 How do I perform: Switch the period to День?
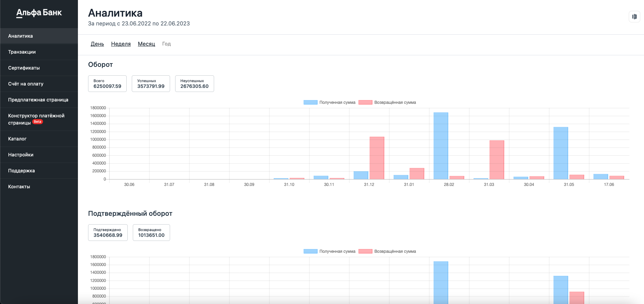pyautogui.click(x=97, y=44)
